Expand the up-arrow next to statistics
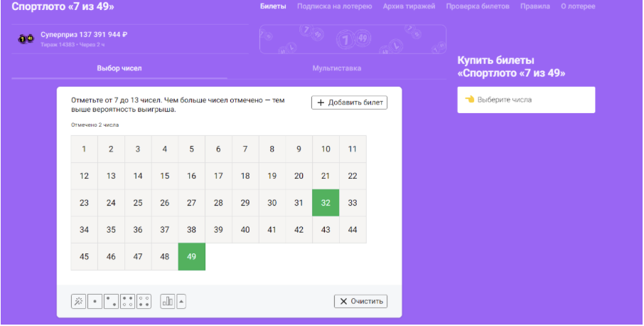 [x=181, y=302]
